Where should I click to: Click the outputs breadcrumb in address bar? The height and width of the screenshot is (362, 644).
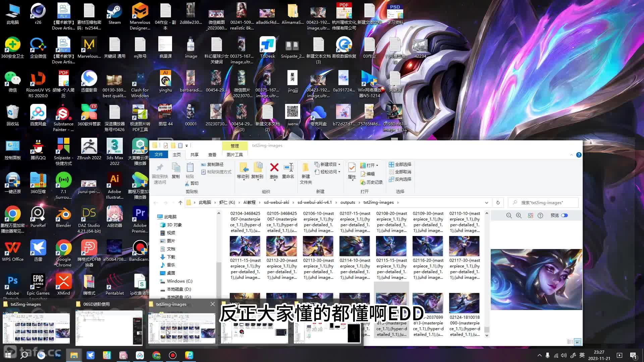pos(348,202)
